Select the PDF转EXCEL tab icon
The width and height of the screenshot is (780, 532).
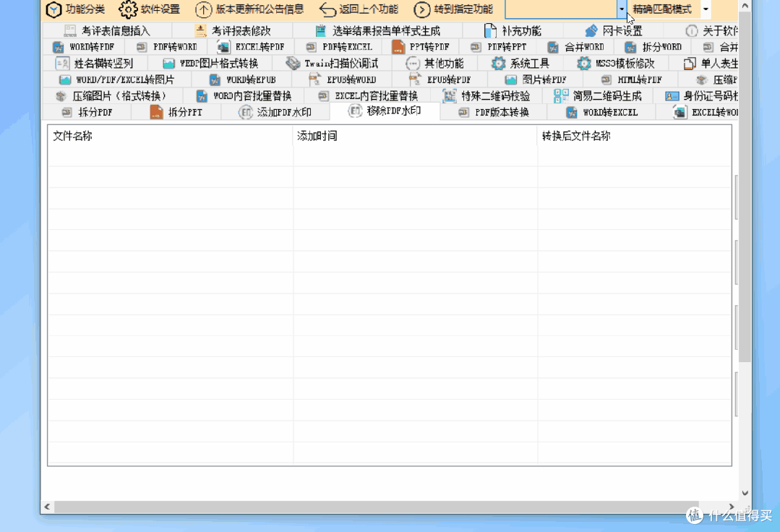311,47
